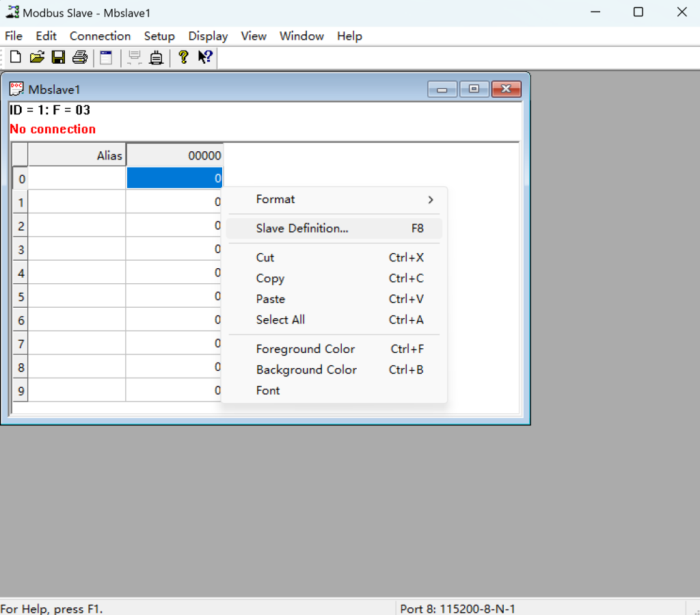Restore the Mbslave1 child window

tap(474, 89)
